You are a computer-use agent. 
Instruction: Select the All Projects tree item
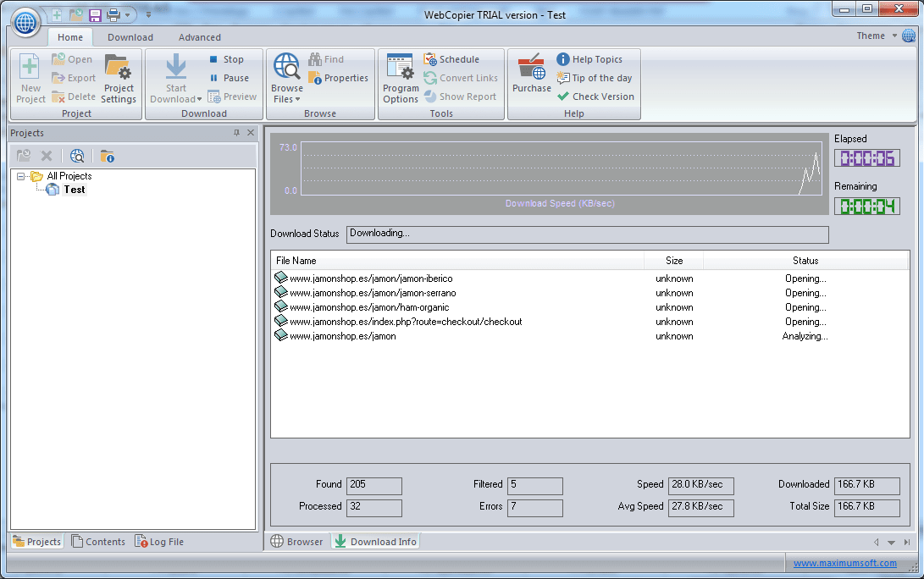point(69,176)
